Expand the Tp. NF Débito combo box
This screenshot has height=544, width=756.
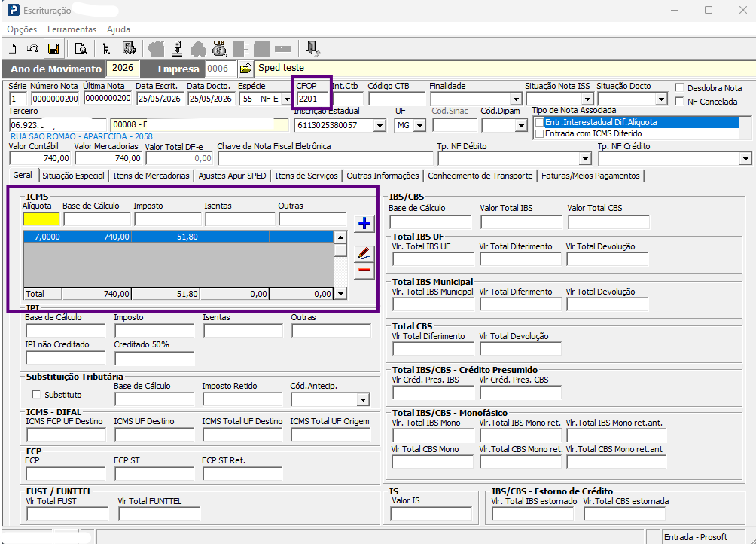click(x=585, y=159)
